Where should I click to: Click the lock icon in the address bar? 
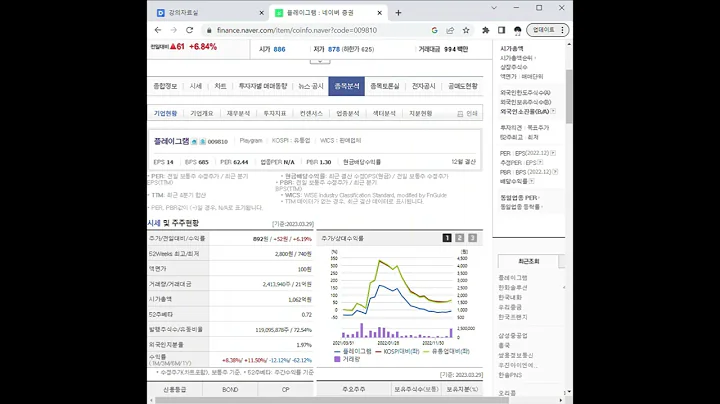[x=209, y=30]
